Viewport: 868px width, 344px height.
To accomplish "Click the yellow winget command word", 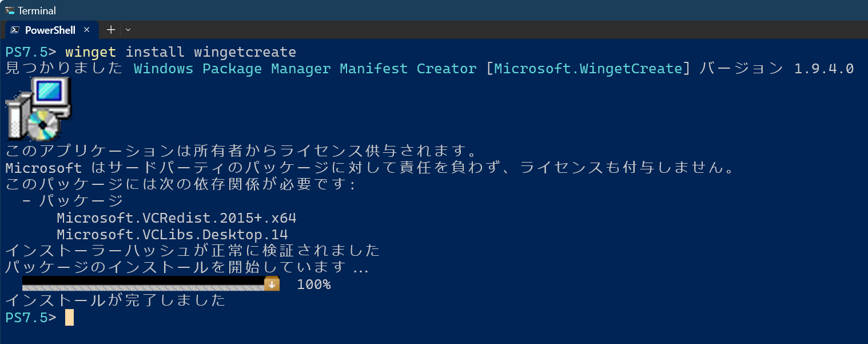I will click(x=91, y=52).
